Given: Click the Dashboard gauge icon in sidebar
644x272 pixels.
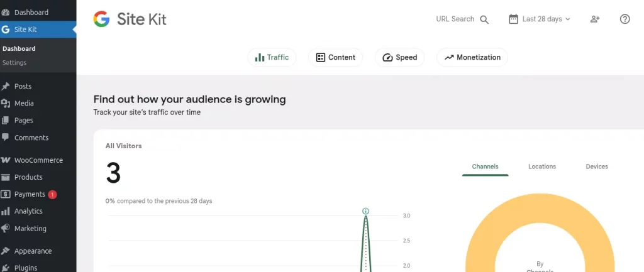Looking at the screenshot, I should (x=5, y=13).
